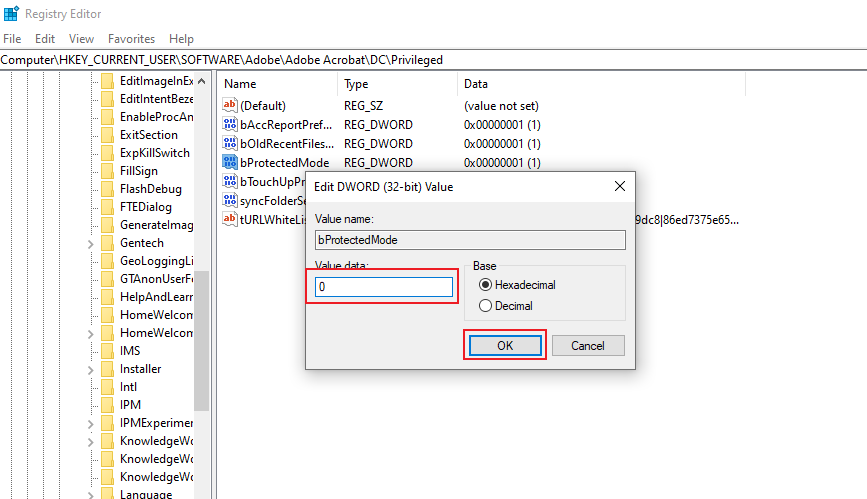Screen dimensions: 867x499
Task: Select the FlashDebug tree key label
Action: coord(150,189)
